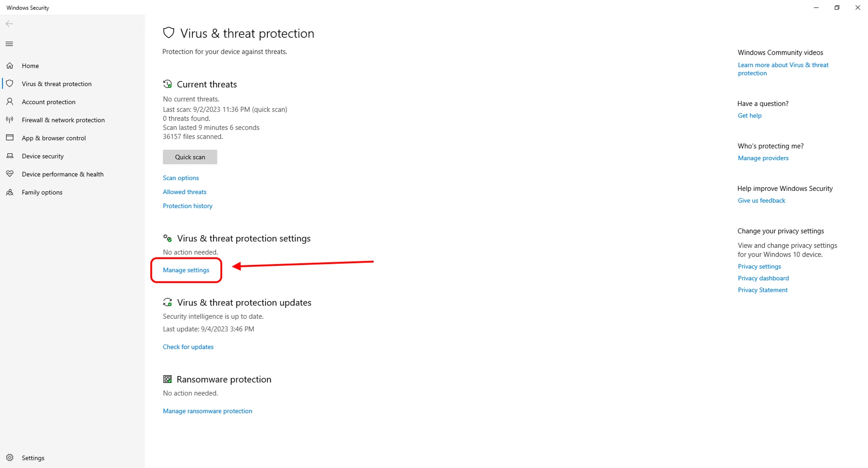Click the back arrow icon

click(x=10, y=24)
